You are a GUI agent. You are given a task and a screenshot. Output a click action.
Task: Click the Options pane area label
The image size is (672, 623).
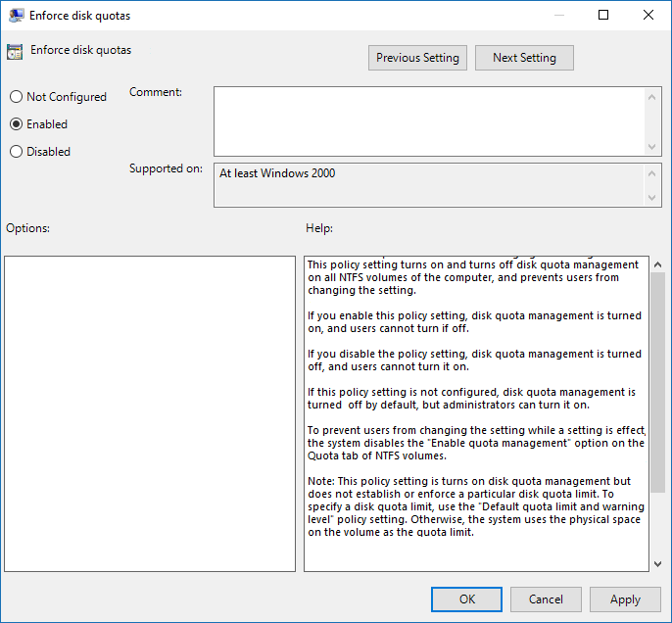(x=27, y=228)
